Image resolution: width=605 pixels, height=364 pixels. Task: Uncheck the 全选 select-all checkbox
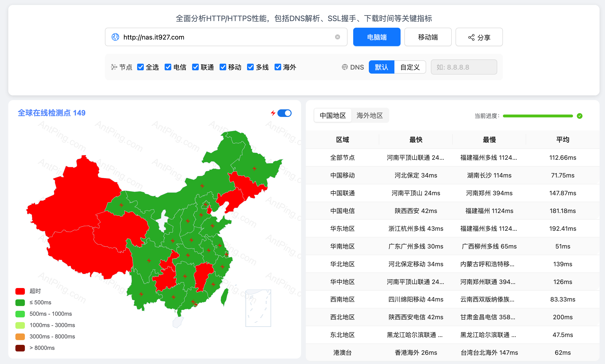(140, 67)
